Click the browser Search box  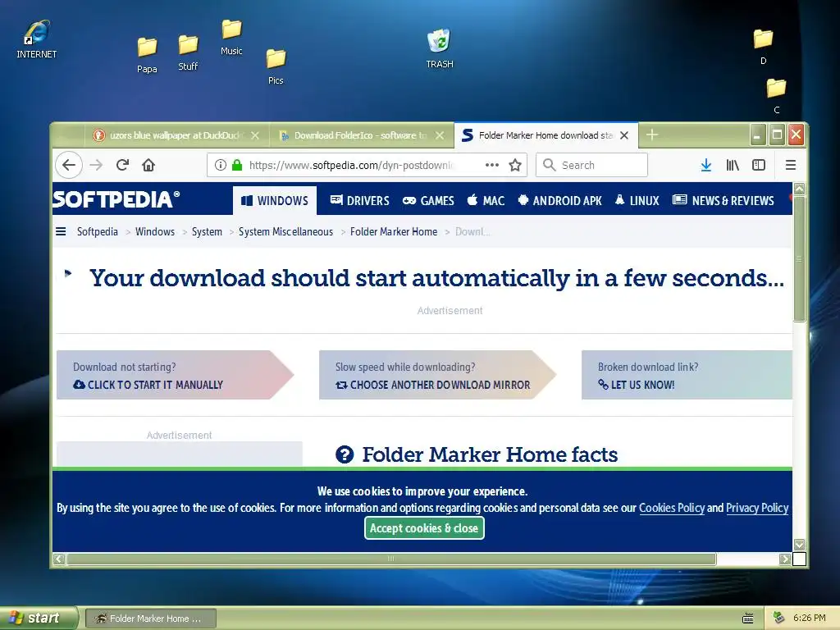point(592,165)
